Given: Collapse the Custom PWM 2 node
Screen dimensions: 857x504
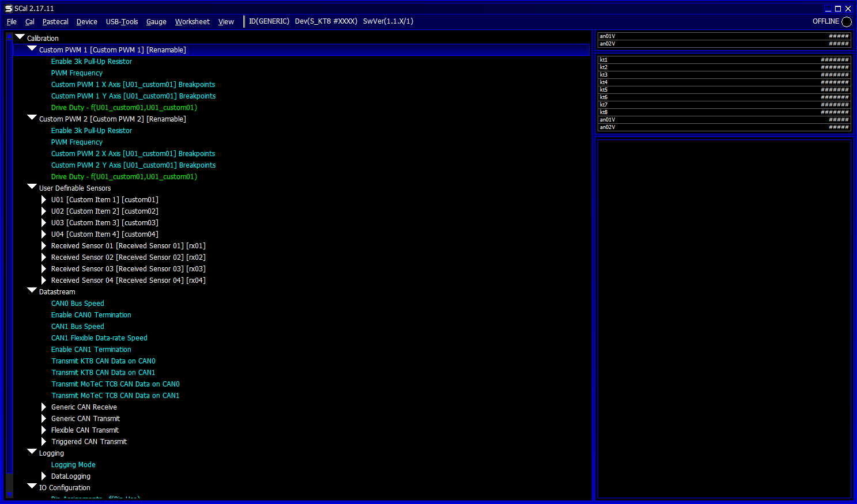Looking at the screenshot, I should pyautogui.click(x=32, y=118).
